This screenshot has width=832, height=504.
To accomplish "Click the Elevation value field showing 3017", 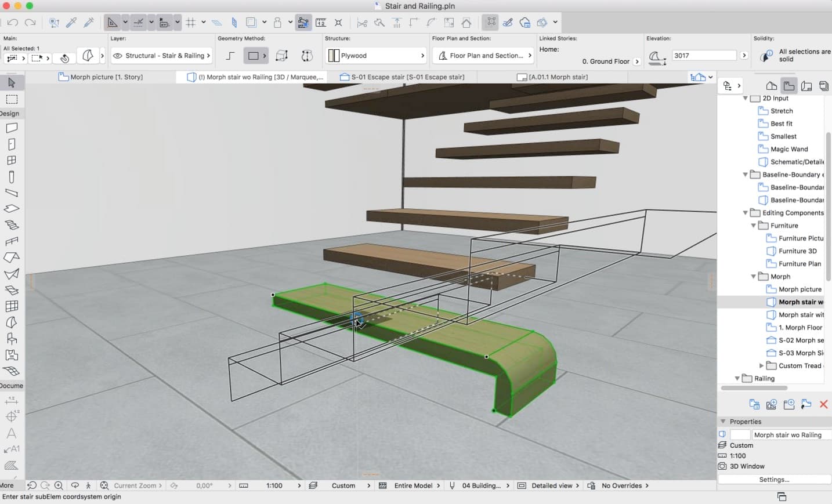I will pos(704,56).
